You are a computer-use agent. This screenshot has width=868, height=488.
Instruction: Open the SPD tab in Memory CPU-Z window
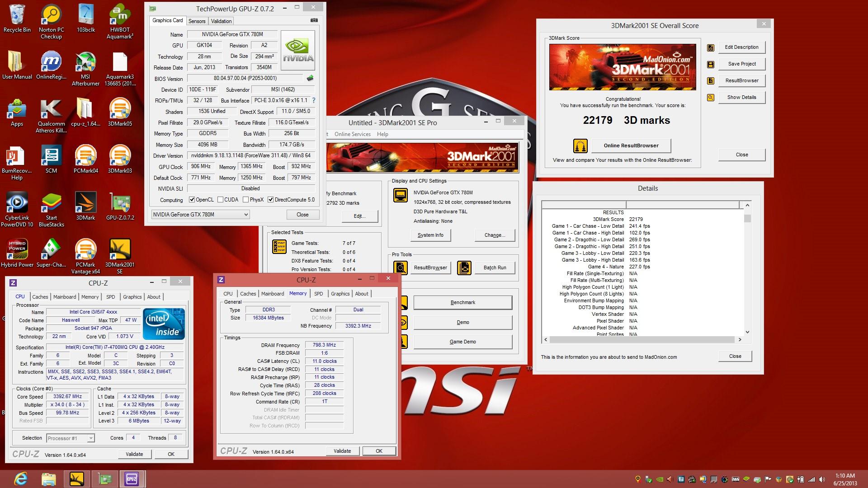pyautogui.click(x=319, y=294)
